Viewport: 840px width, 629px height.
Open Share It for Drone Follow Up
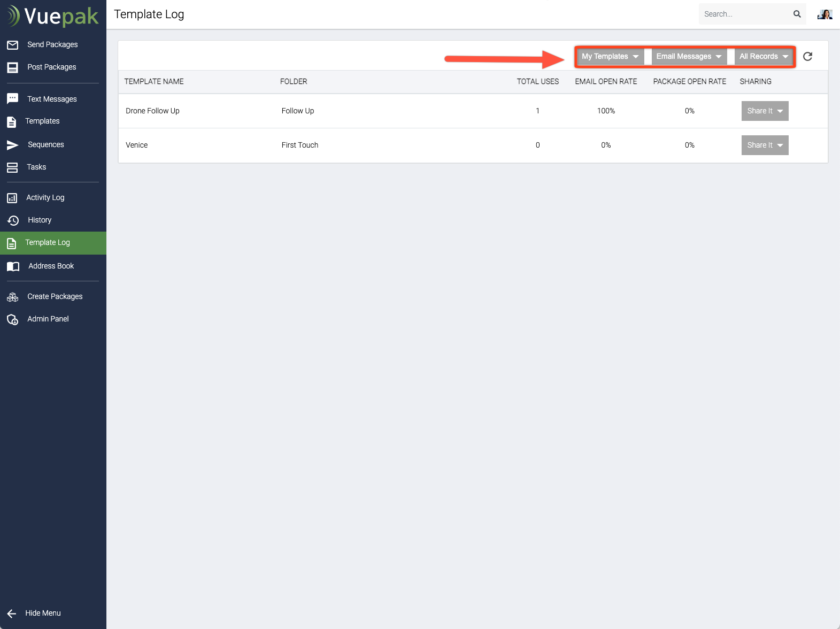[x=765, y=111]
